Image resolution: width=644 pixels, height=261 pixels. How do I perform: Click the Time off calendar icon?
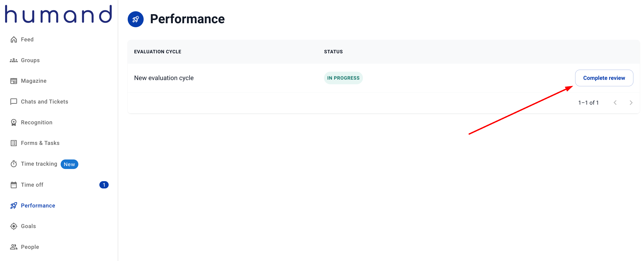pyautogui.click(x=14, y=185)
